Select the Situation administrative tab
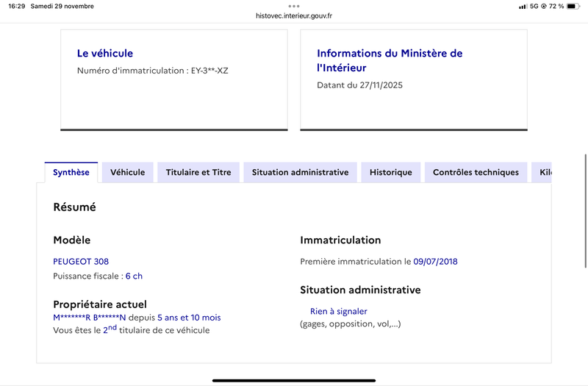The width and height of the screenshot is (588, 386). click(x=300, y=173)
